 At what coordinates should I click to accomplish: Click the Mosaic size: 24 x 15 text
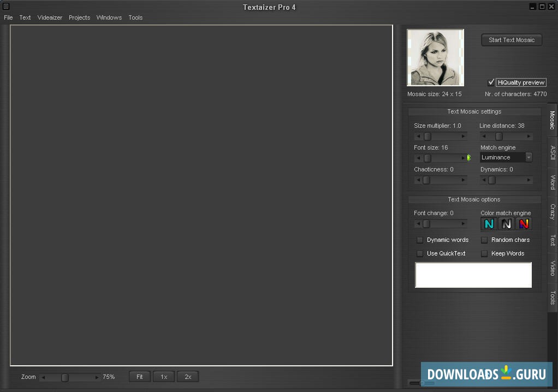[434, 94]
